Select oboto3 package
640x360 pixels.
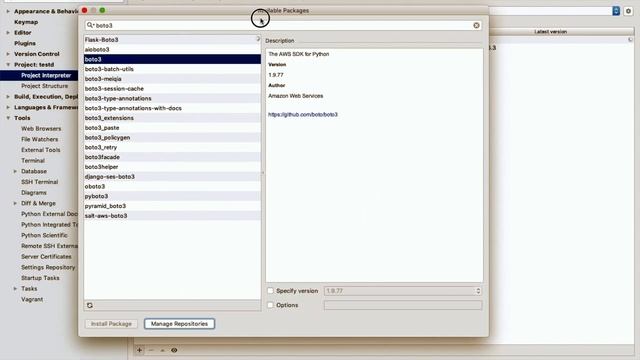[172, 187]
